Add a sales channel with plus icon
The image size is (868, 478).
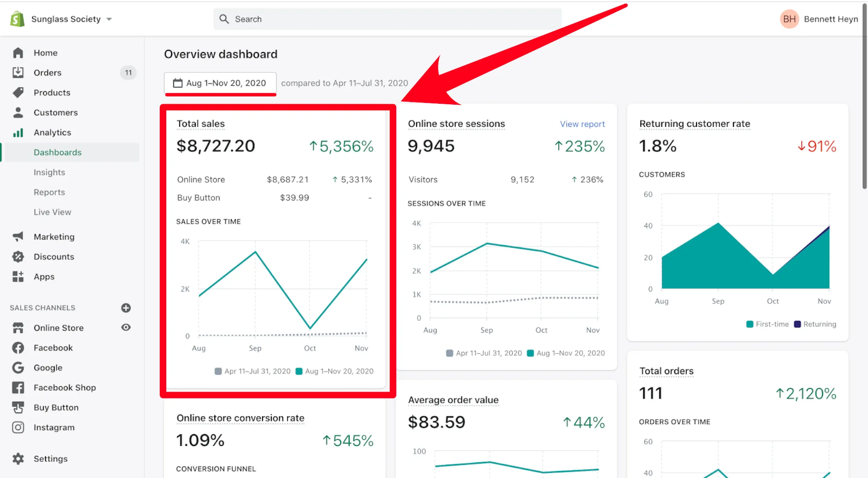click(126, 308)
